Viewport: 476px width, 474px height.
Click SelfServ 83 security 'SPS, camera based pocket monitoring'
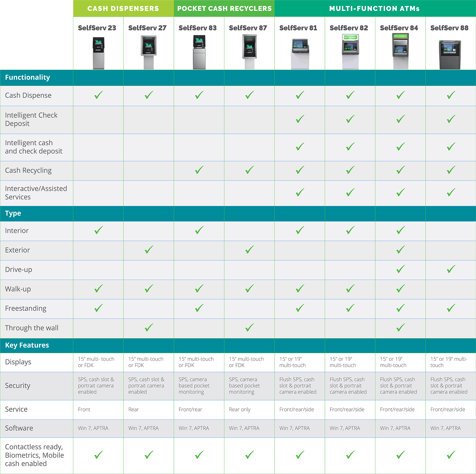pyautogui.click(x=194, y=386)
